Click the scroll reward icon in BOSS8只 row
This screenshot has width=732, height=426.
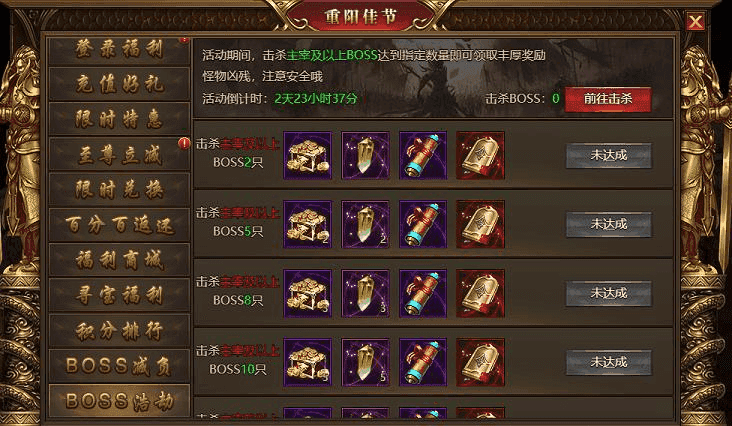pyautogui.click(x=423, y=293)
